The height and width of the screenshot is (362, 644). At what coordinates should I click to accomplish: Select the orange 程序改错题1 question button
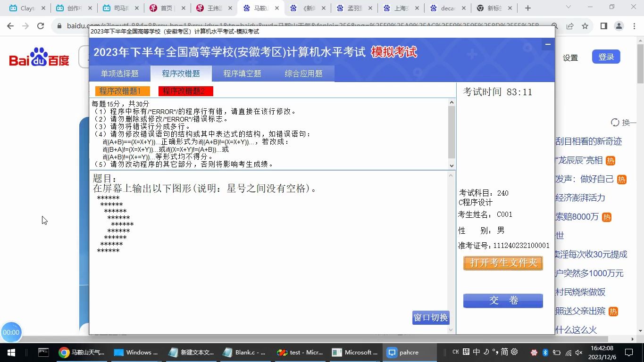coord(122,91)
